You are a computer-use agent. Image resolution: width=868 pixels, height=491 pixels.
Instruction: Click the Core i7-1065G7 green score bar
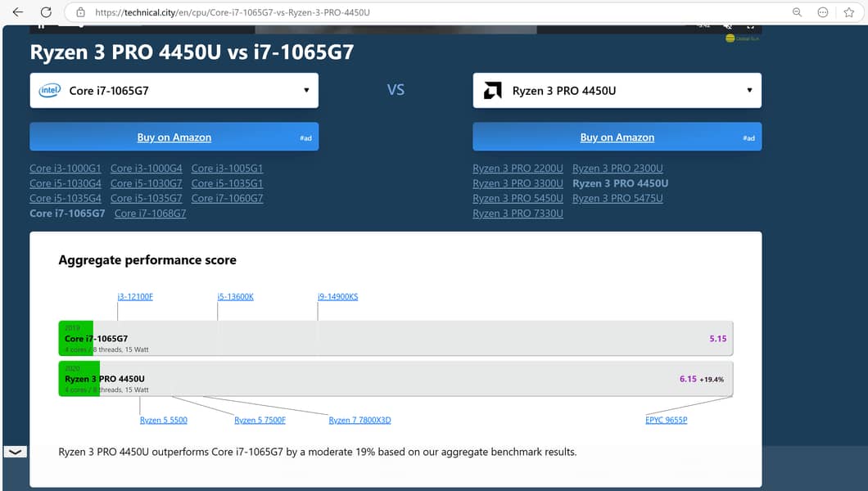[x=76, y=338]
